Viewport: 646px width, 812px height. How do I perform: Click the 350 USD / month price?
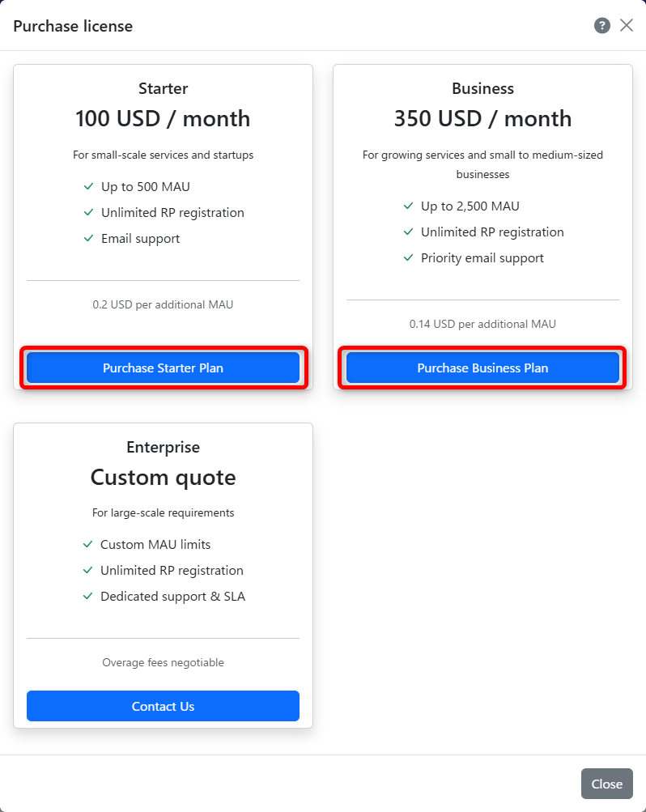click(x=482, y=119)
